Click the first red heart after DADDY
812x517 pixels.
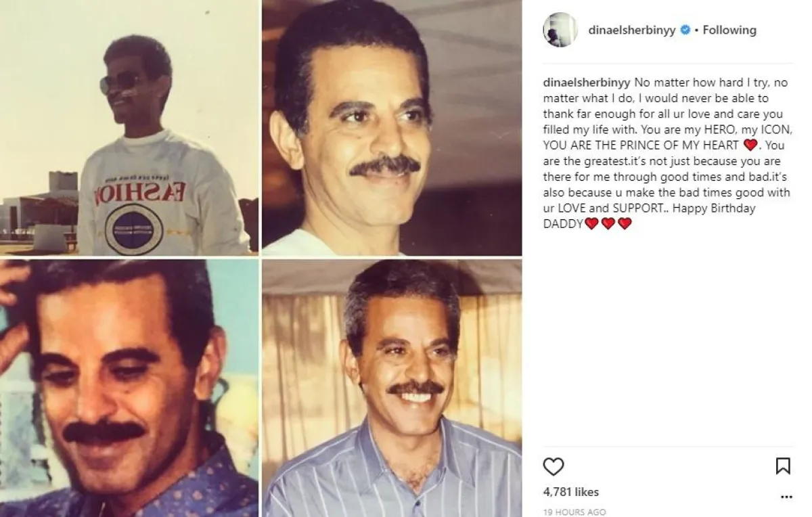tap(591, 223)
